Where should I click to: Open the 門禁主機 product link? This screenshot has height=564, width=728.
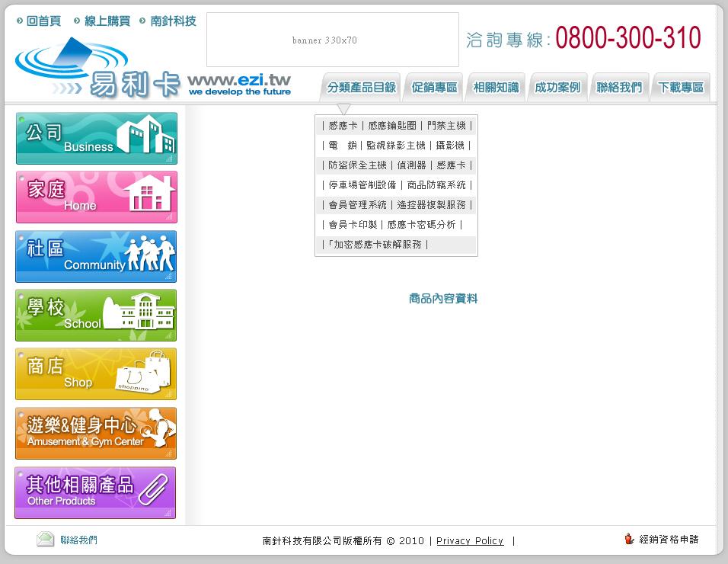[446, 126]
